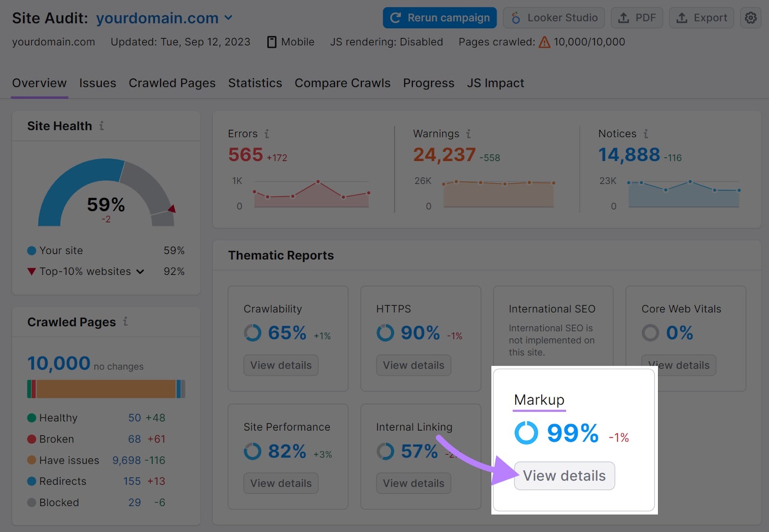Click the Crawled Pages info icon
The width and height of the screenshot is (769, 532).
point(125,322)
